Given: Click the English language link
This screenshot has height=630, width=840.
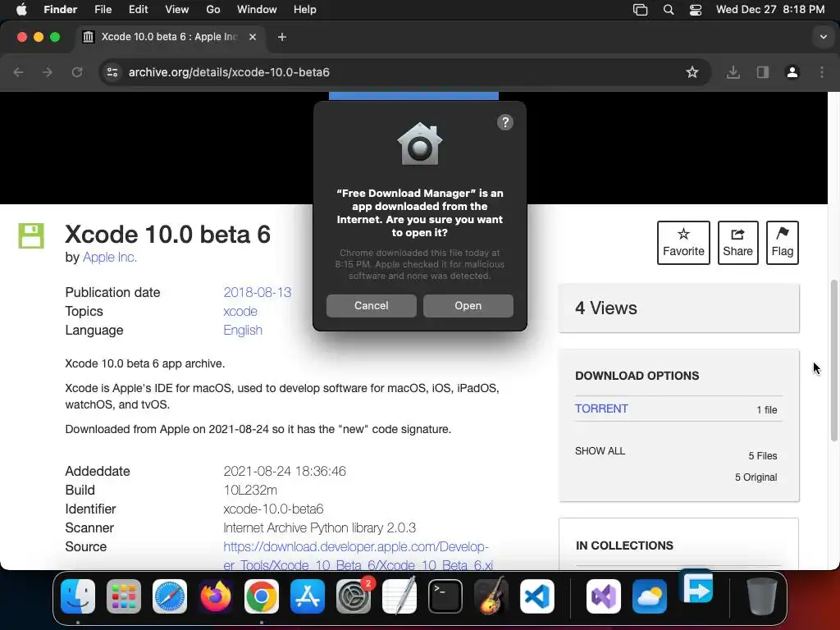Looking at the screenshot, I should [243, 330].
